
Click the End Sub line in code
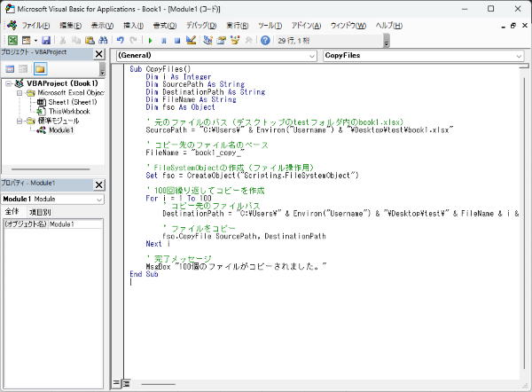tap(144, 274)
